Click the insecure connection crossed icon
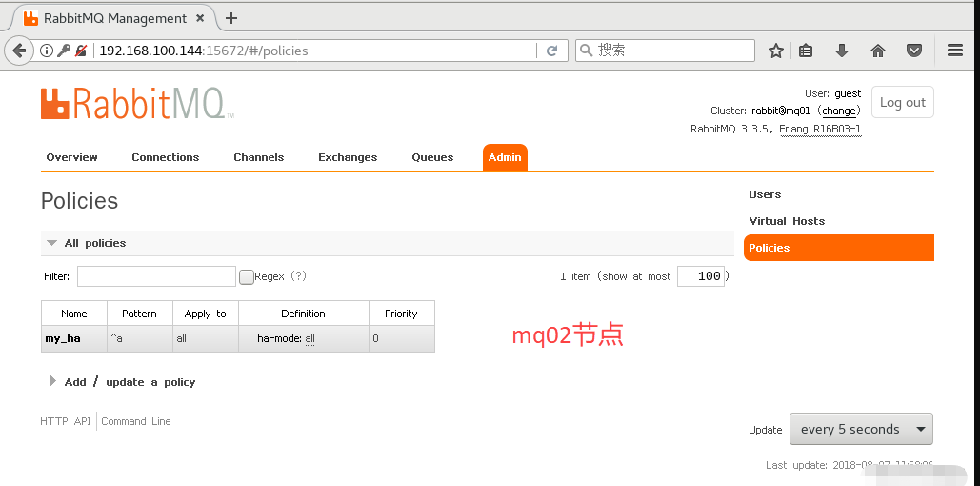The width and height of the screenshot is (980, 486). coord(81,51)
